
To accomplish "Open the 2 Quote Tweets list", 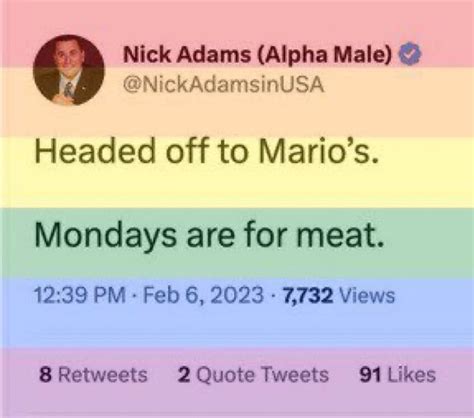I will coord(253,374).
